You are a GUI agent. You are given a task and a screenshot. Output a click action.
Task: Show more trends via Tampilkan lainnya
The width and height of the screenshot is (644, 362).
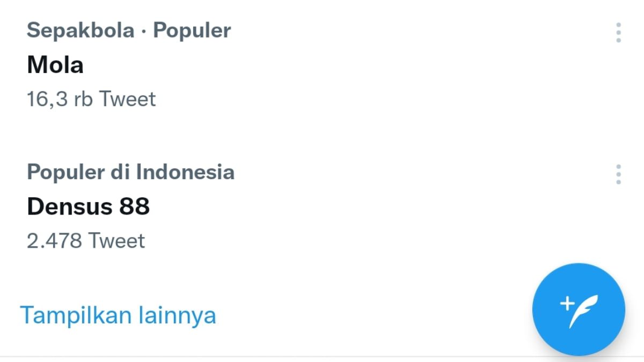[118, 315]
